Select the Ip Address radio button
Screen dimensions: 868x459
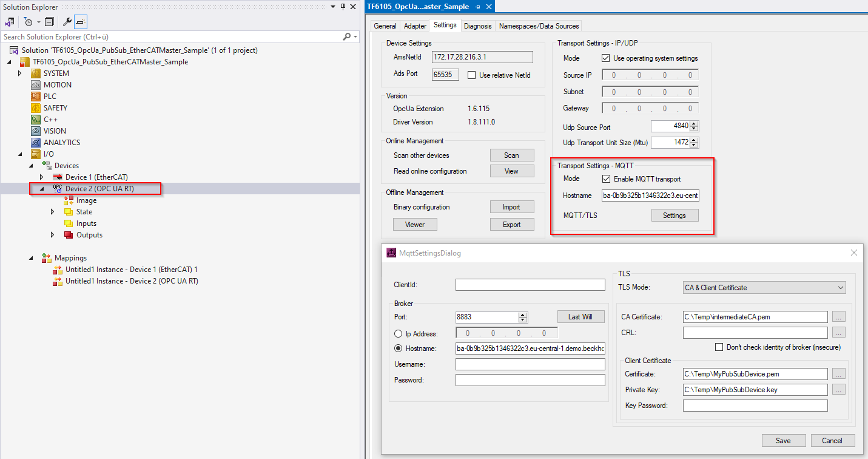point(399,333)
